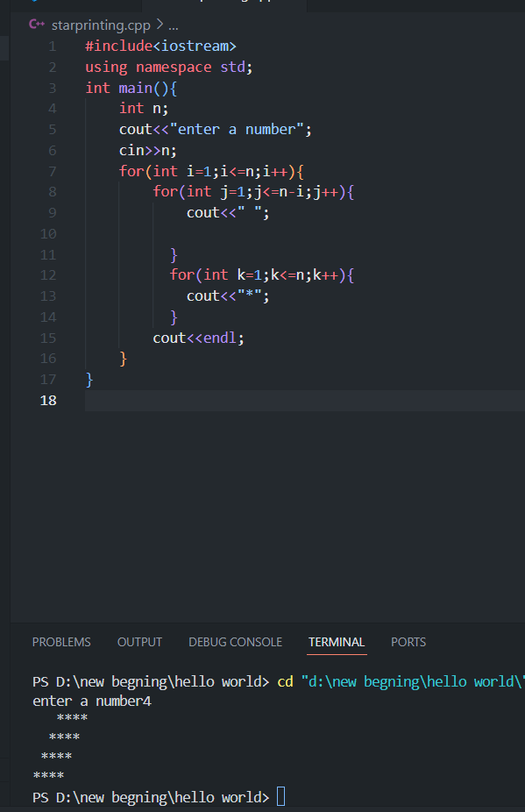Select the TERMINAL tab

(337, 642)
